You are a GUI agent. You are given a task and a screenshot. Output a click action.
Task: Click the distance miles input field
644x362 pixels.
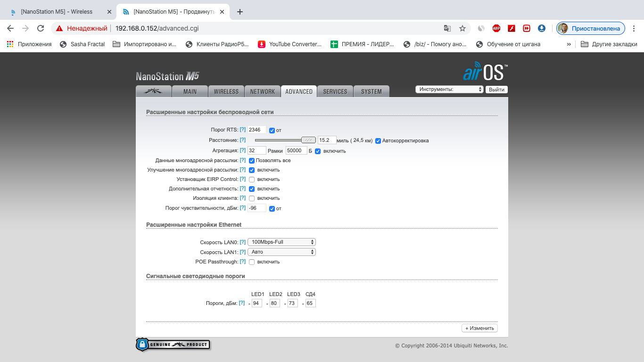(x=327, y=140)
